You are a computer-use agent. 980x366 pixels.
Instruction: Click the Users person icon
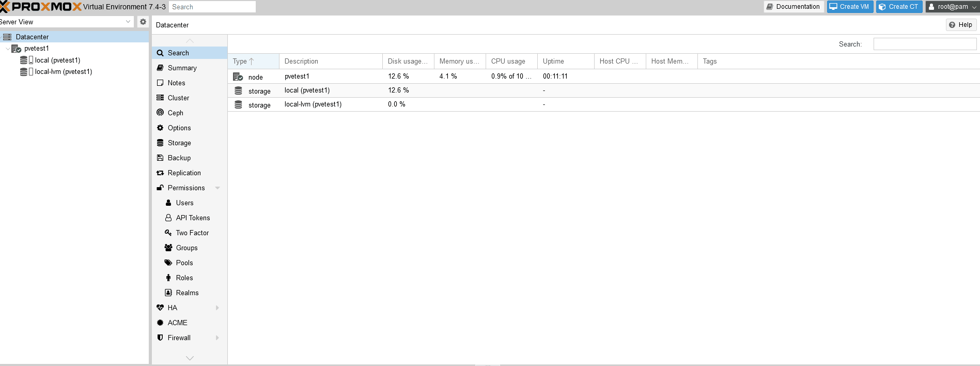(168, 203)
